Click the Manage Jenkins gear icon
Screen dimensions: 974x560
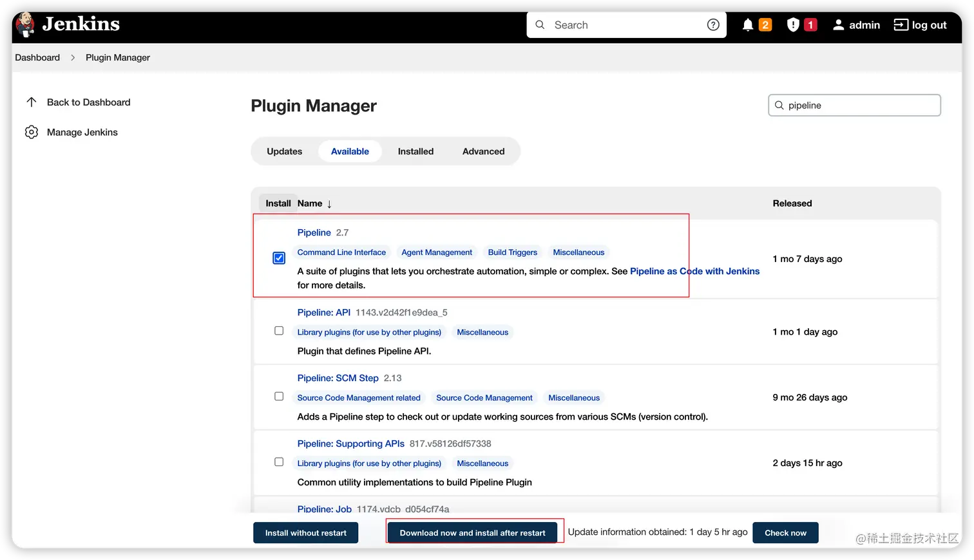[x=32, y=132]
